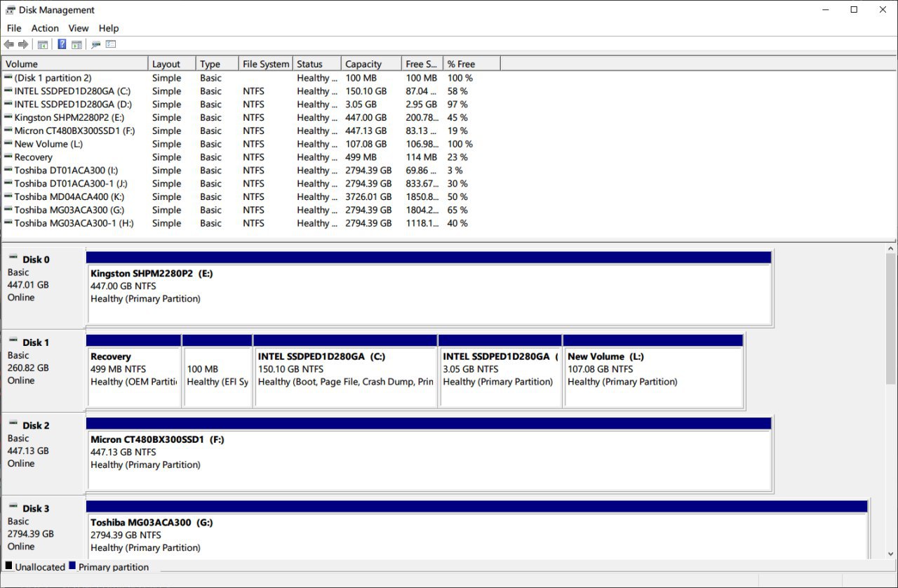
Task: Toggle the Show/Hide Console Tree toolbar icon
Action: click(43, 45)
